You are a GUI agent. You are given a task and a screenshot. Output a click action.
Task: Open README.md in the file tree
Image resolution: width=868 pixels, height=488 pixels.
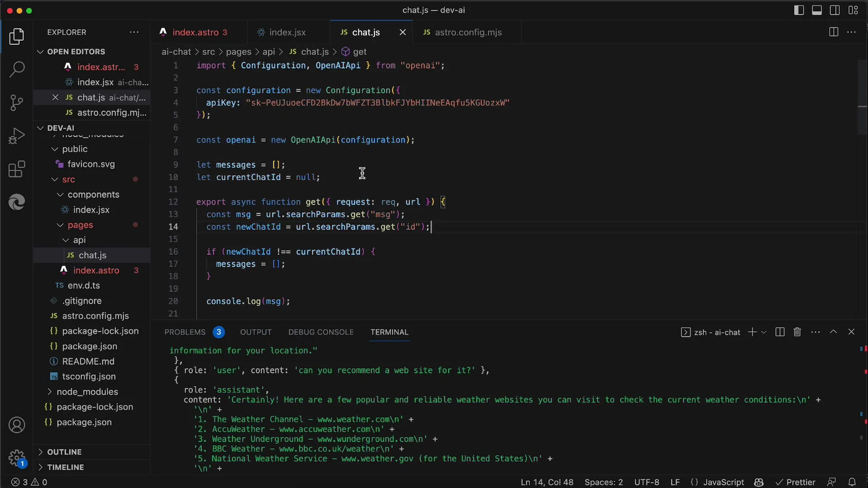click(91, 361)
